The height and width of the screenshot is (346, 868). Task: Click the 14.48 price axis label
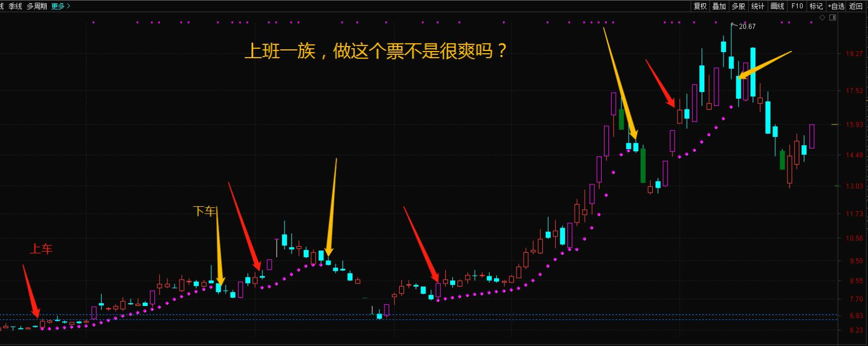click(854, 155)
